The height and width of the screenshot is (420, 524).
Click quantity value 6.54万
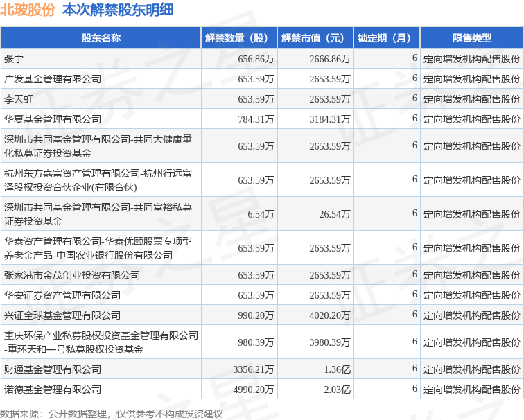click(261, 214)
